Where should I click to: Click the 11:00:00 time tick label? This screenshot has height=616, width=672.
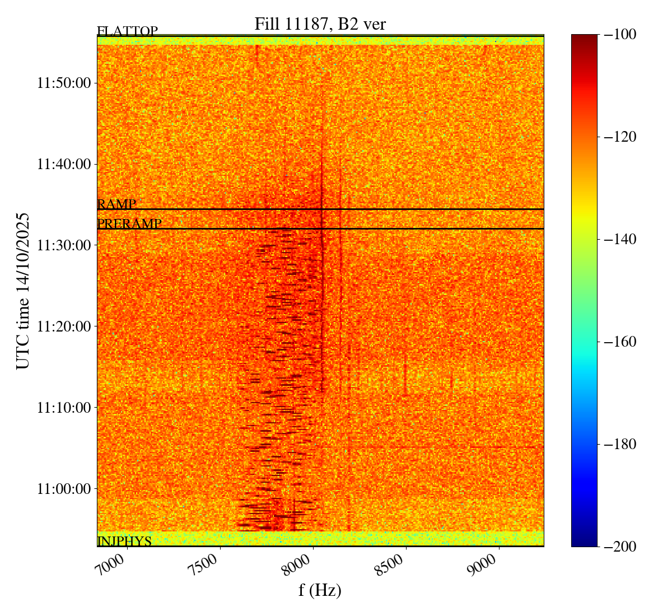(x=64, y=488)
